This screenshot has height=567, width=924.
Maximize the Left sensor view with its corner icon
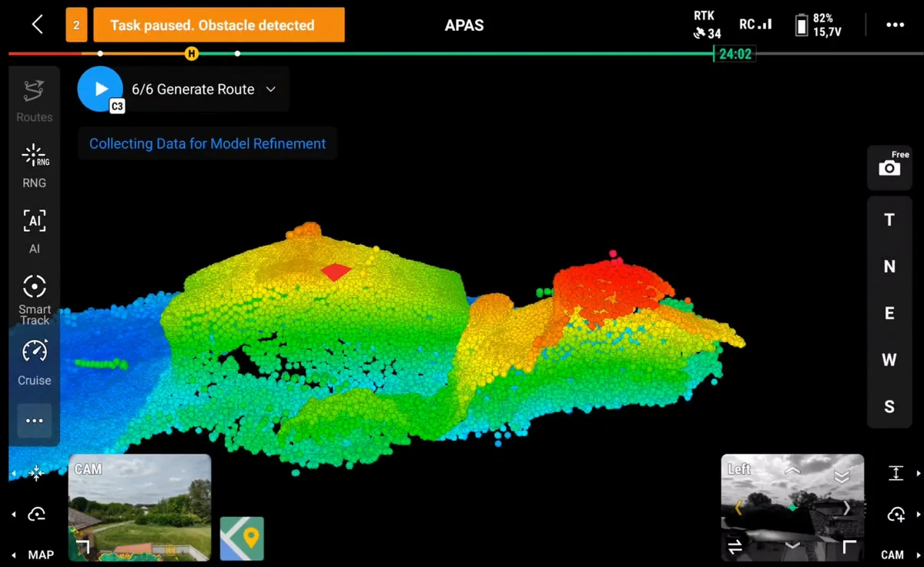[x=849, y=546]
